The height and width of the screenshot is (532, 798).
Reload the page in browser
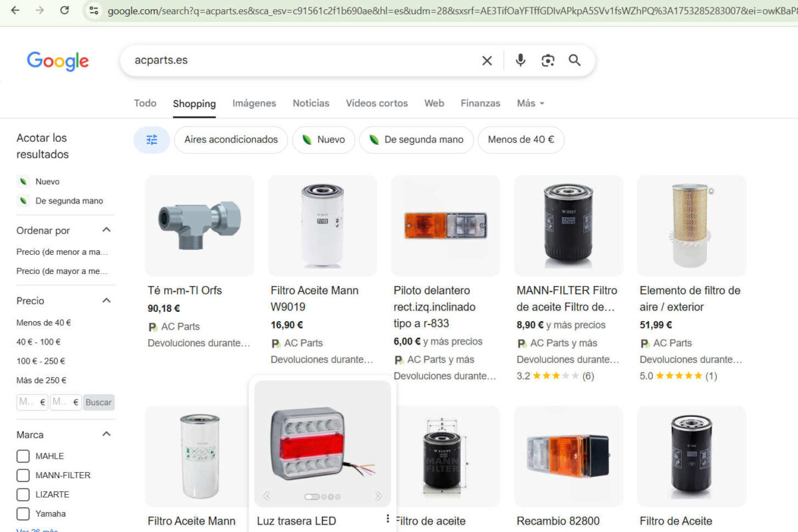(65, 10)
